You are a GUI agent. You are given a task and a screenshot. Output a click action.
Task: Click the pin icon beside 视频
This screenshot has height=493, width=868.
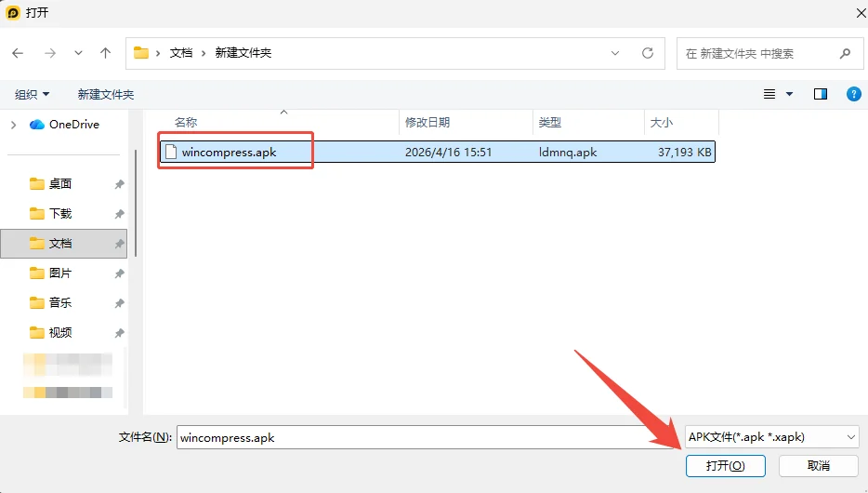pyautogui.click(x=119, y=333)
